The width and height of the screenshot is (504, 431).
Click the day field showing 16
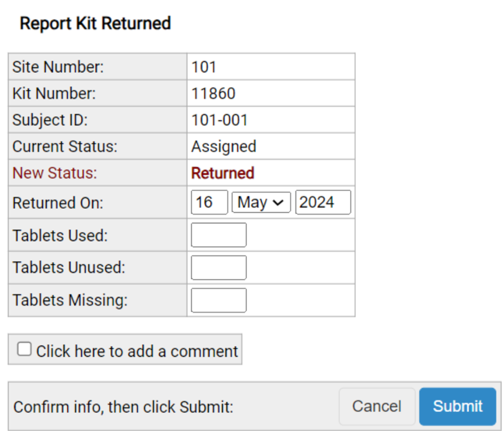(x=209, y=202)
